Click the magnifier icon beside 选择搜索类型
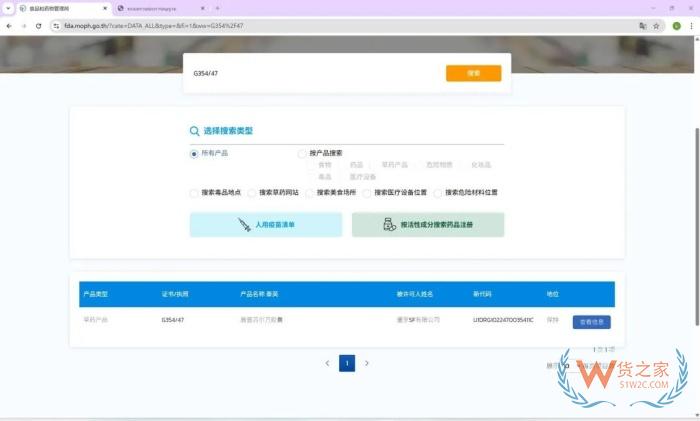700x421 pixels. 194,131
